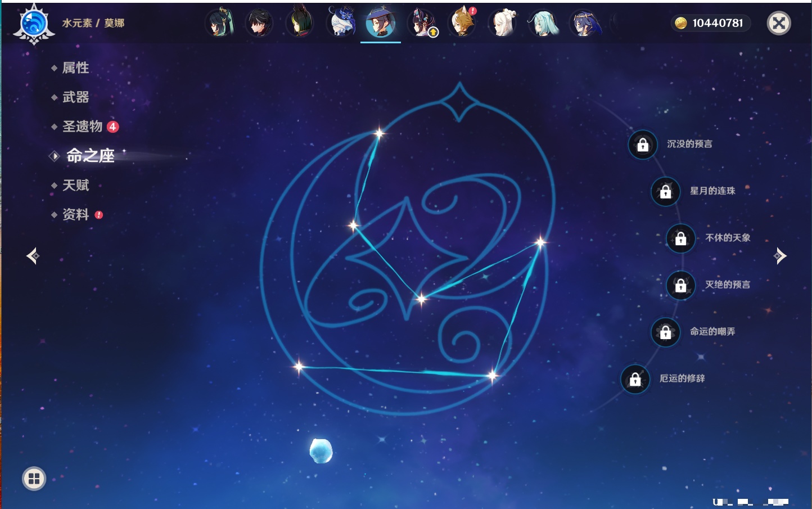The width and height of the screenshot is (812, 509).
Task: Select the highlighted Mona witch-hat avatar
Action: pos(381,23)
